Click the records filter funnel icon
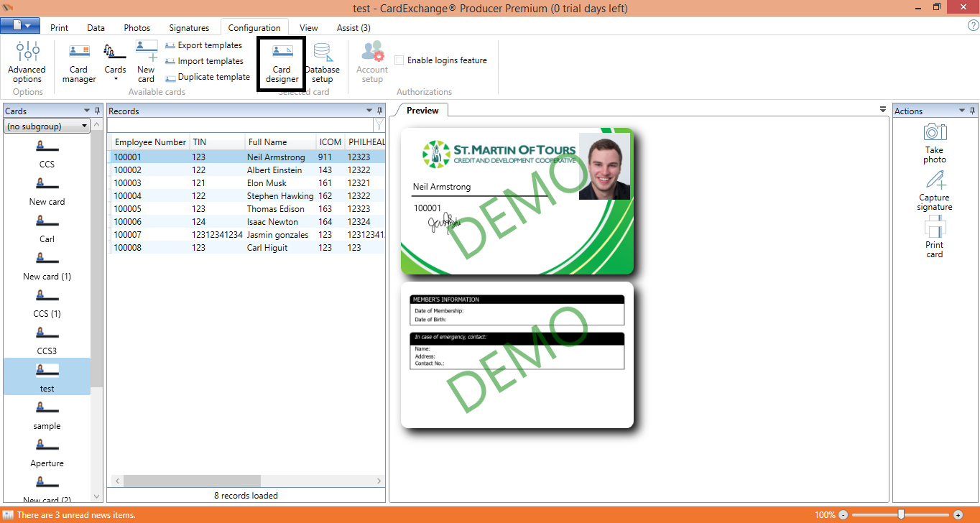The image size is (980, 523). point(379,125)
